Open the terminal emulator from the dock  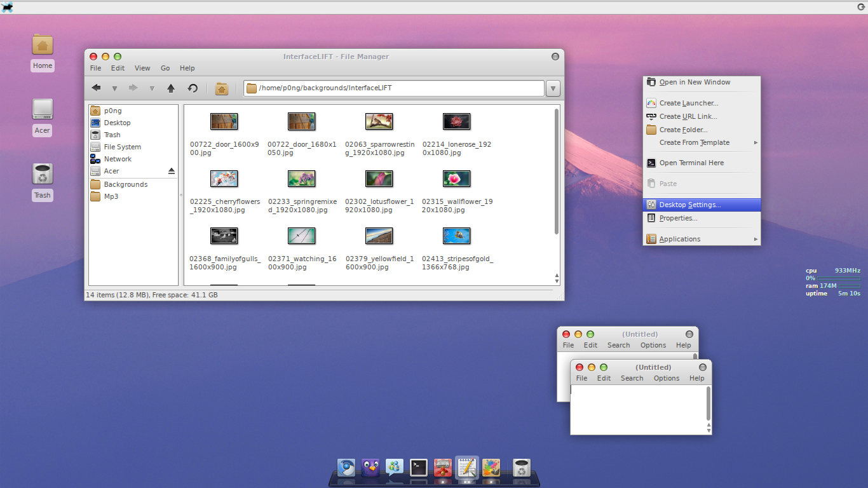418,468
